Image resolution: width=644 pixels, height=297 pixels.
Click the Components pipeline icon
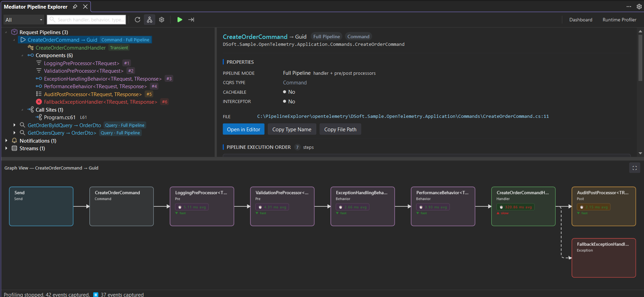31,55
